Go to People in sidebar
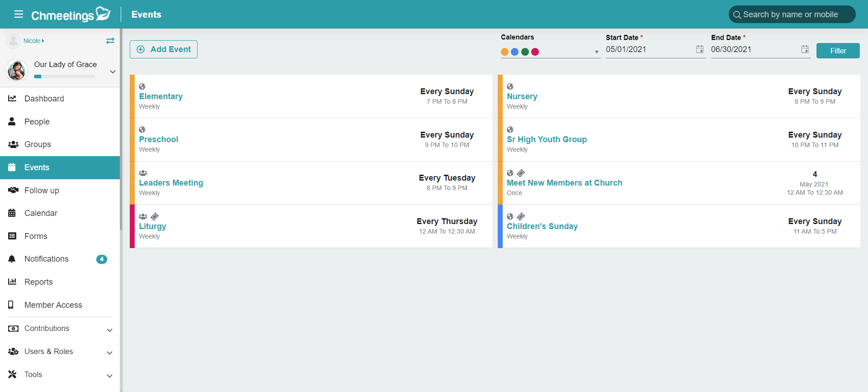The height and width of the screenshot is (392, 868). [x=60, y=121]
